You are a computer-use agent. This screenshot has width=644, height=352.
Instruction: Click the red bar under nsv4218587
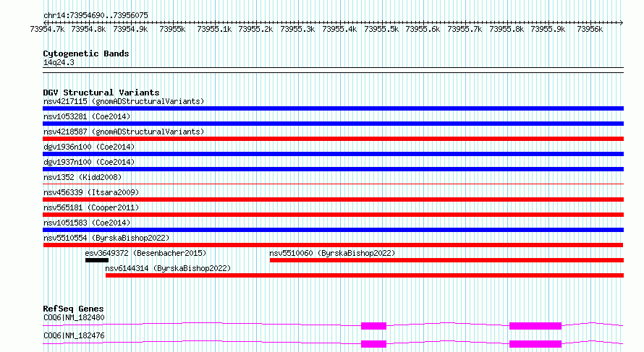333,139
